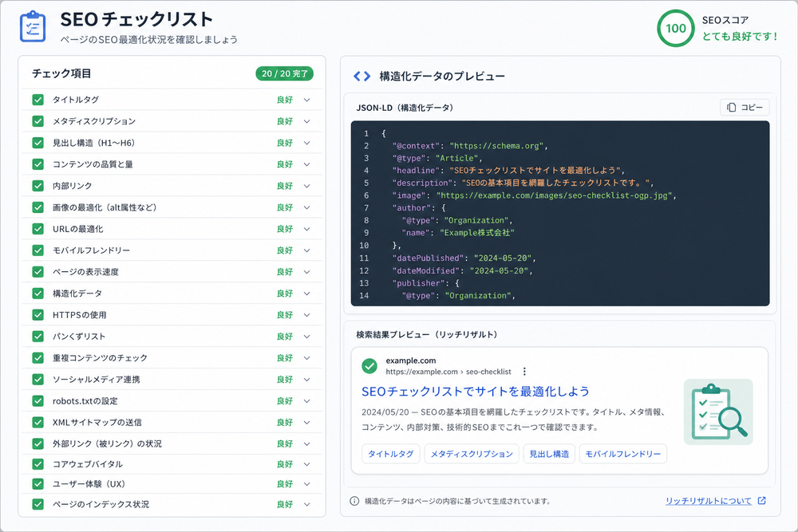
Task: Open the リッチリザルトについて link
Action: [x=709, y=501]
